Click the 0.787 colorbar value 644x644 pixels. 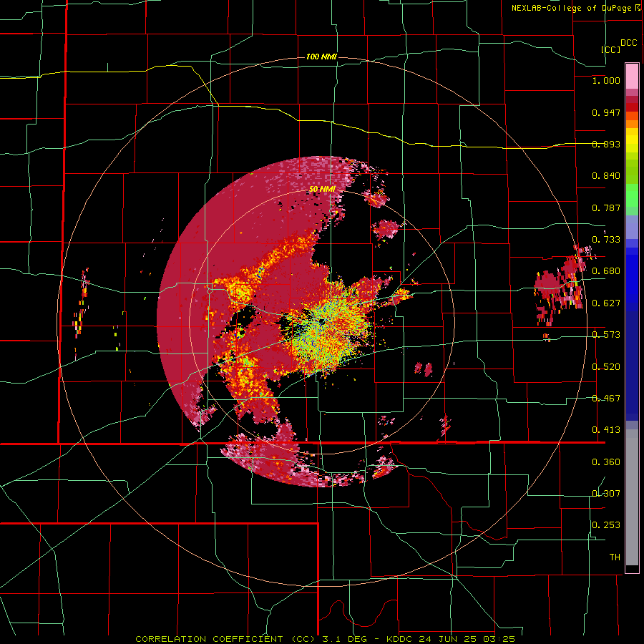click(606, 208)
